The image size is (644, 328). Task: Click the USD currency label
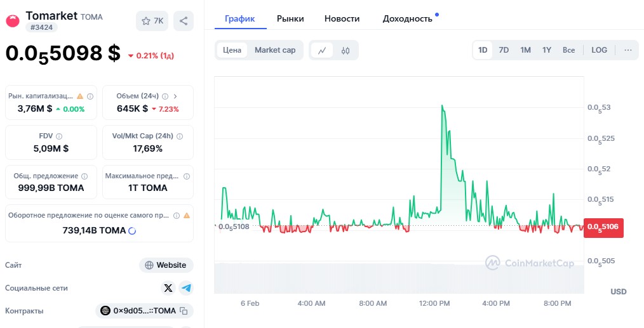pos(618,291)
